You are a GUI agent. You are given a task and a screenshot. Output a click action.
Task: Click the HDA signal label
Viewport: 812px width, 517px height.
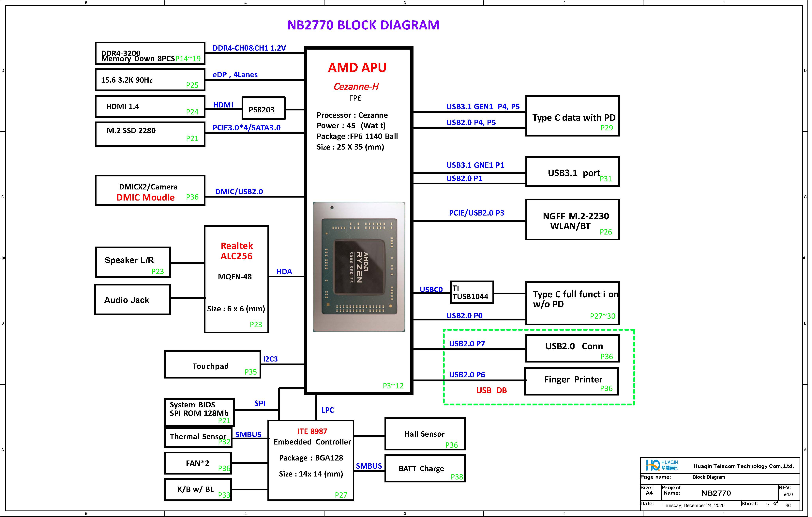[x=284, y=272]
